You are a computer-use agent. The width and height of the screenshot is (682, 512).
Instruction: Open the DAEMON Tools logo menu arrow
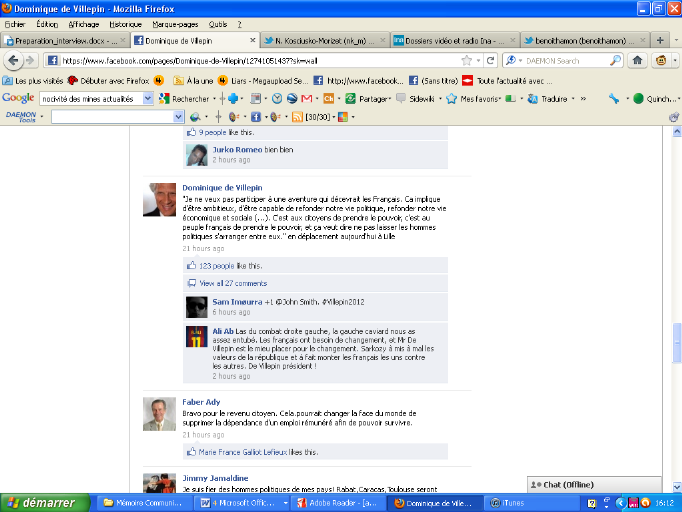pos(42,117)
